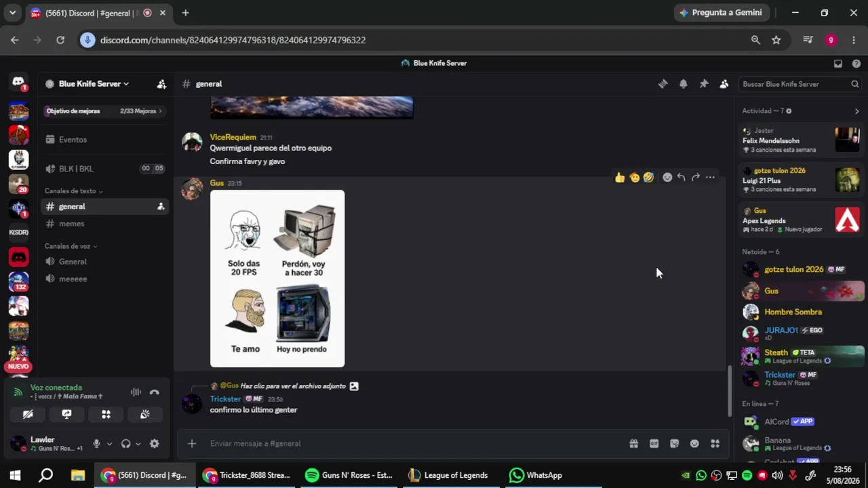Click the Chrome address bar URL

[233, 40]
